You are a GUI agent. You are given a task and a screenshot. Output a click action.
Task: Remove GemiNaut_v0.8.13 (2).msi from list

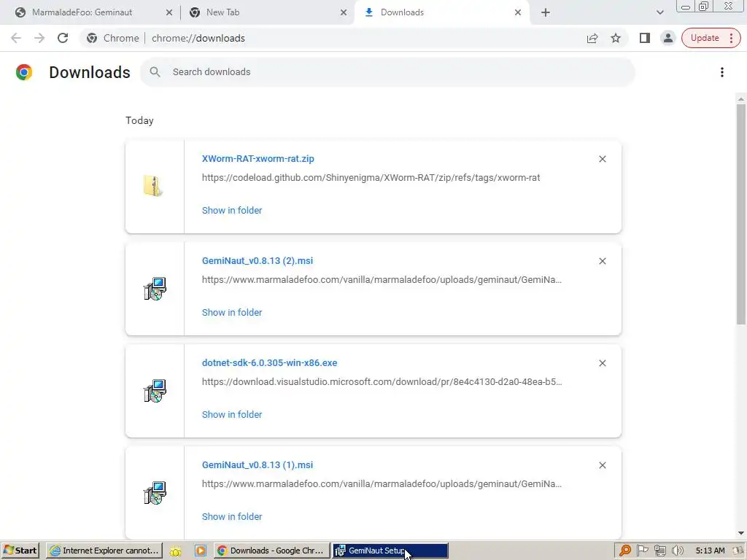602,261
